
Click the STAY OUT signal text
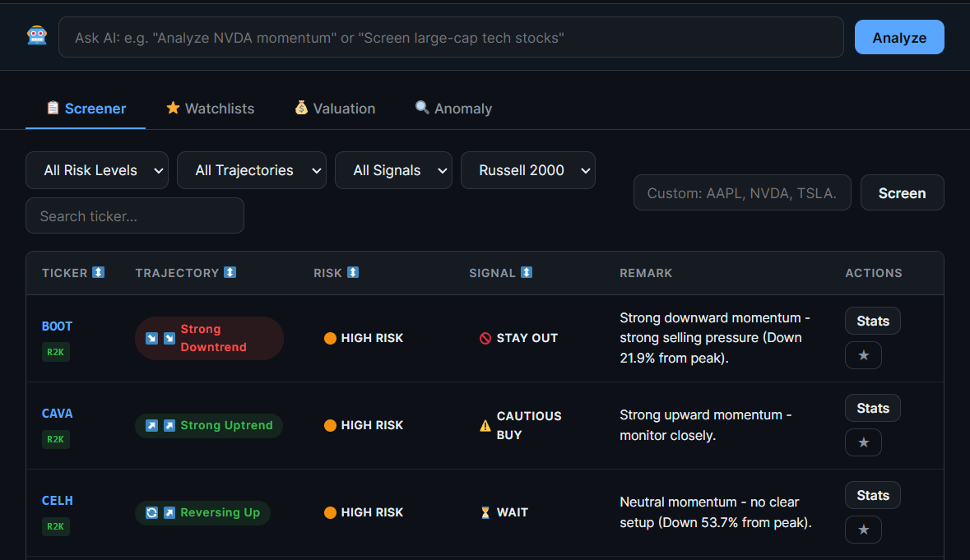click(527, 338)
